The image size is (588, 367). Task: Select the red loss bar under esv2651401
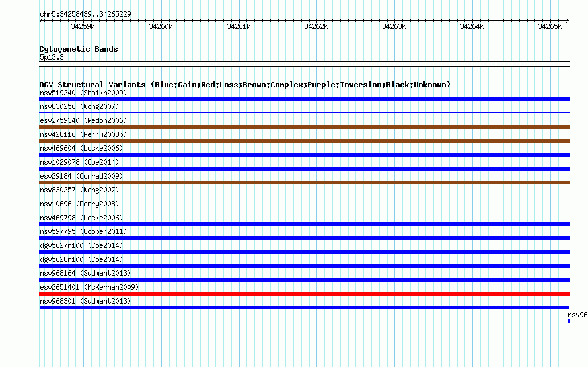point(304,294)
